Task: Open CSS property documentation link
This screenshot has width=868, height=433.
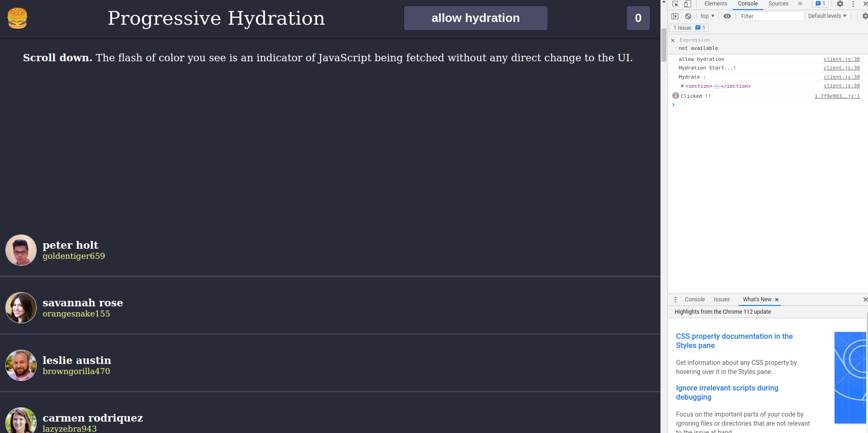Action: (x=734, y=341)
